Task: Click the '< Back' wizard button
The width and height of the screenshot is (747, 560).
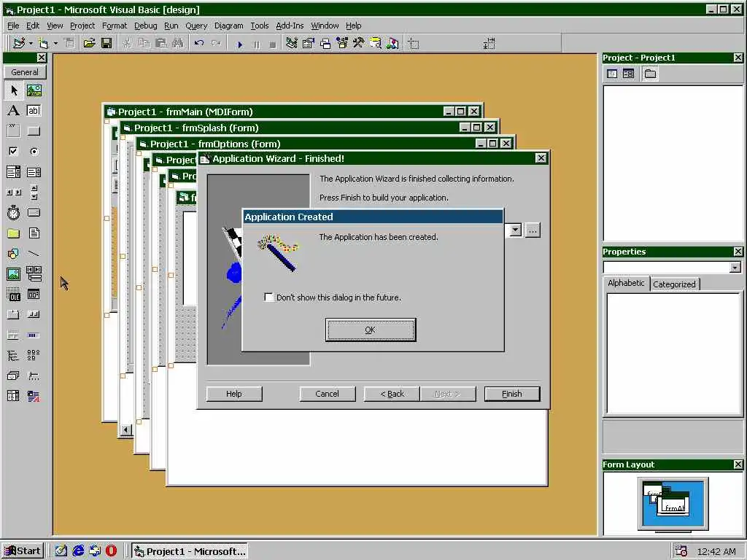Action: tap(392, 394)
